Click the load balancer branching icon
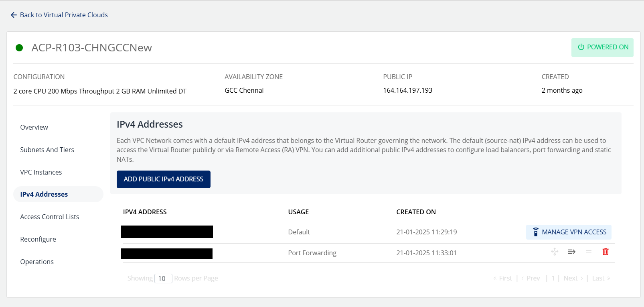Image resolution: width=644 pixels, height=307 pixels. coord(555,252)
